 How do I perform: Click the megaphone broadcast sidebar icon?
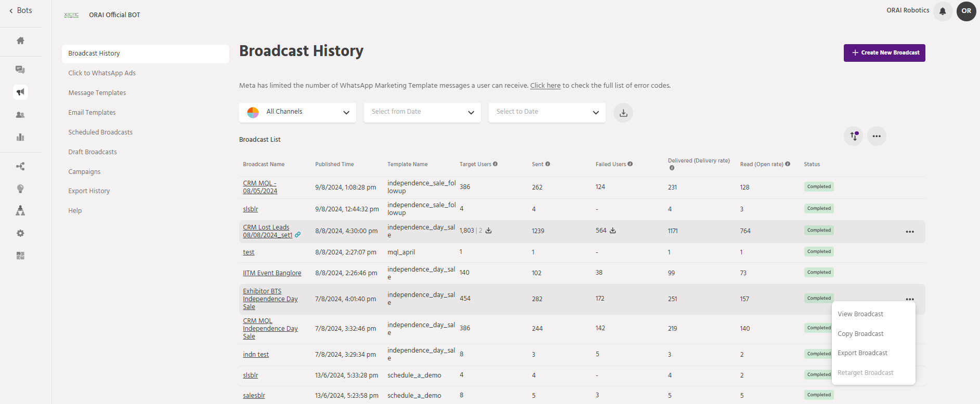(x=20, y=92)
